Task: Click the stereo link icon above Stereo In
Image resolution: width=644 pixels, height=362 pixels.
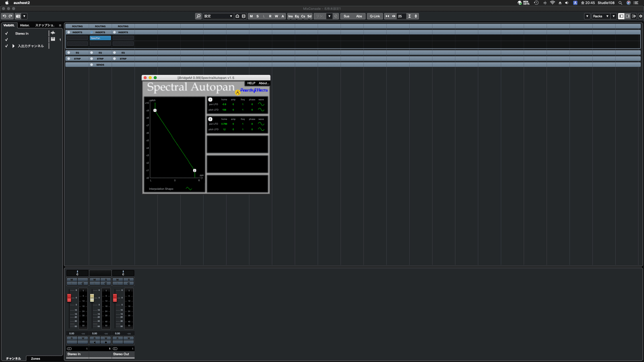Action: [x=70, y=349]
